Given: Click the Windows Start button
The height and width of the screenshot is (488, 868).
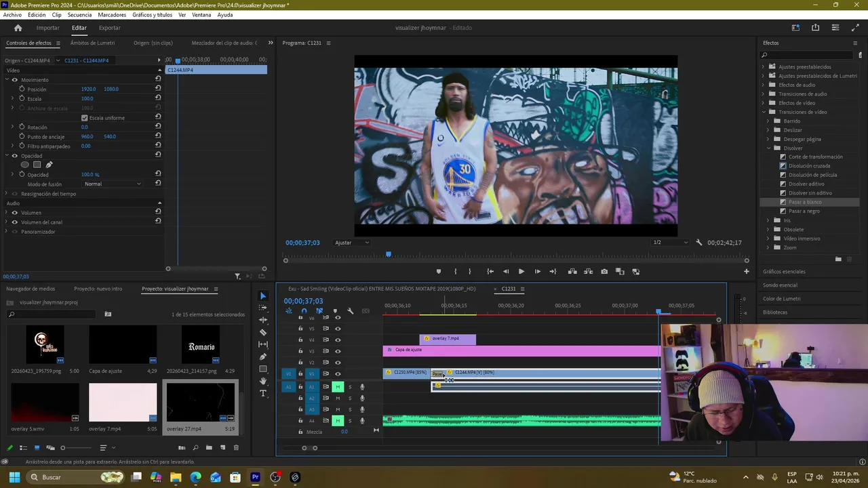Looking at the screenshot, I should pyautogui.click(x=14, y=477).
